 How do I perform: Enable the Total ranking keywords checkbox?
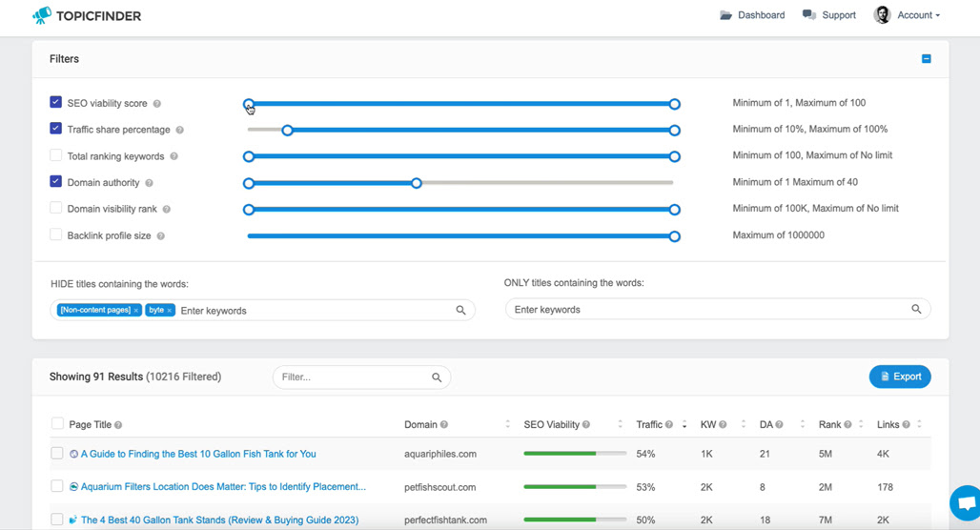pos(55,155)
